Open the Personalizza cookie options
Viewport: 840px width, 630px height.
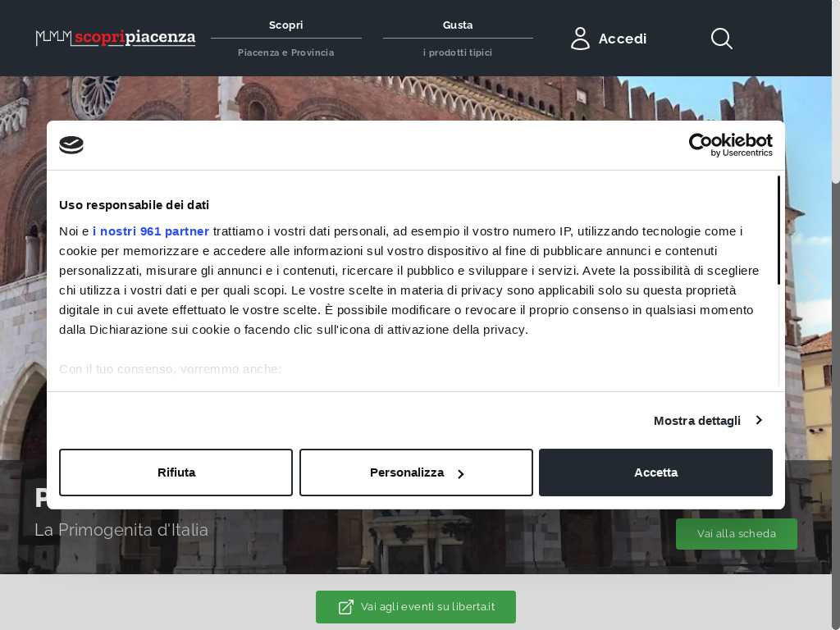coord(416,472)
